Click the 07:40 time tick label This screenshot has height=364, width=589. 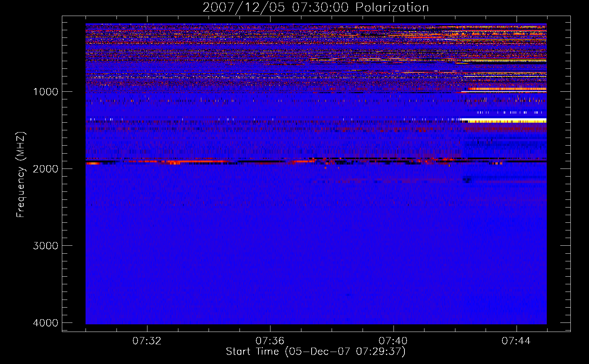pyautogui.click(x=393, y=341)
